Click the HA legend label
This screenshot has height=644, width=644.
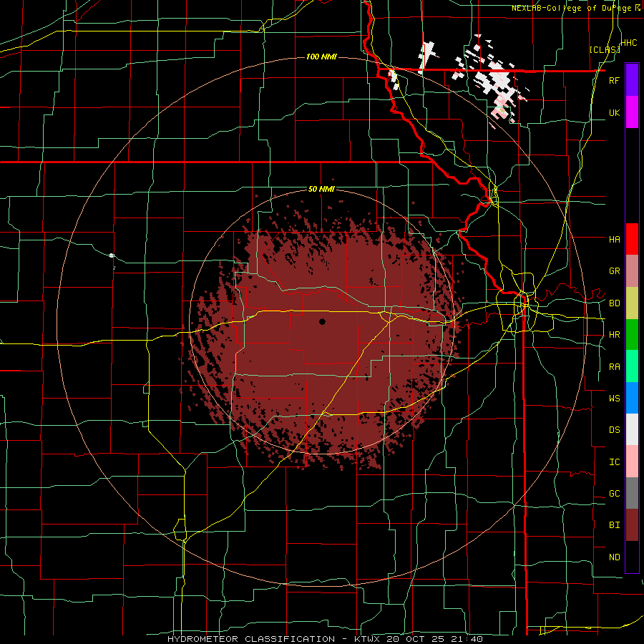614,239
